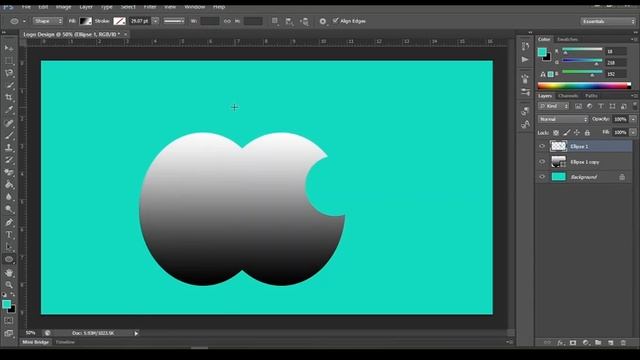This screenshot has height=360, width=640.
Task: Click the Stroke color swatch
Action: click(119, 21)
